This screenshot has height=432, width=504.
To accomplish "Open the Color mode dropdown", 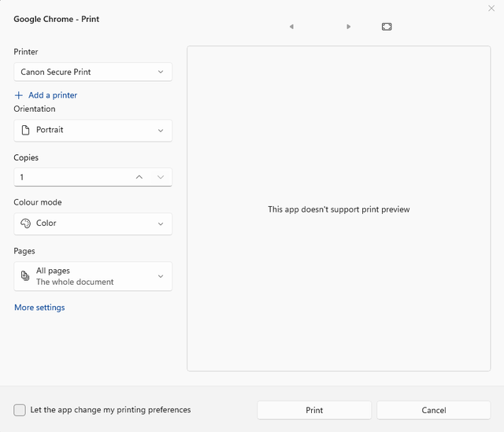I will 93,223.
